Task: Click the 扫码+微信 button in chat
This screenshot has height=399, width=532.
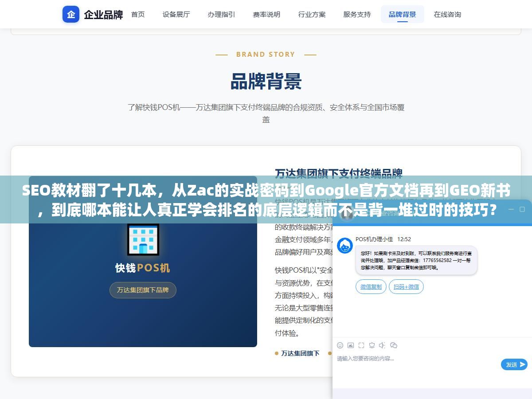Action: pos(406,287)
